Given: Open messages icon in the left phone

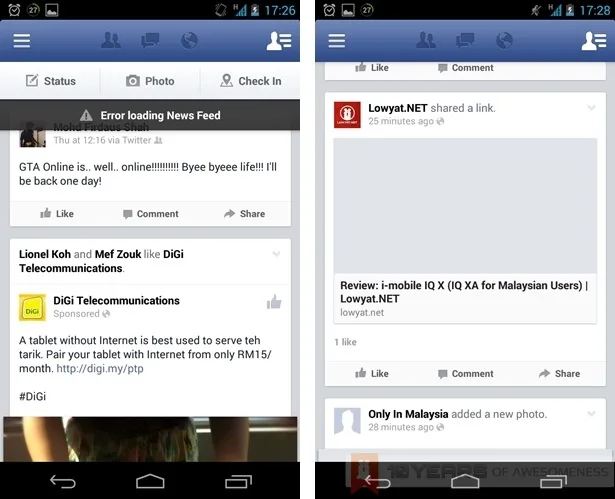Looking at the screenshot, I should [150, 40].
